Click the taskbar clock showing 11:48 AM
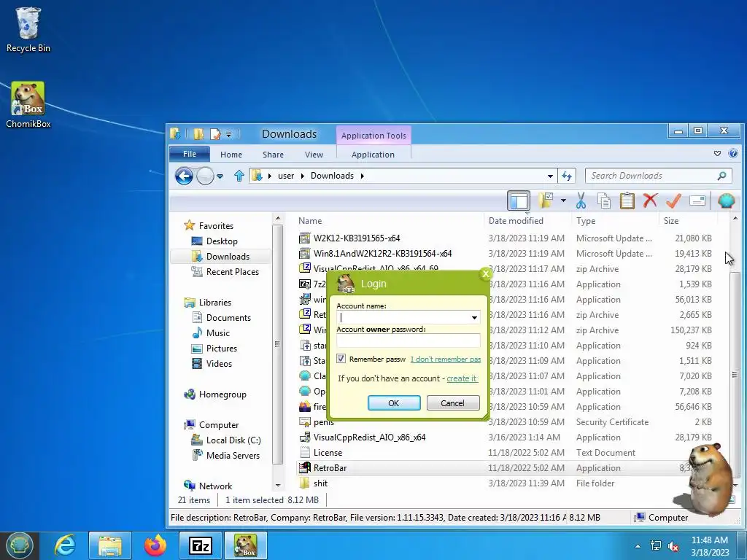The height and width of the screenshot is (560, 747). click(709, 546)
